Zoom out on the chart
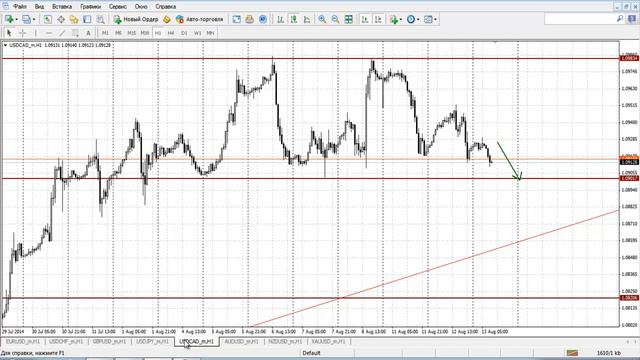The image size is (640, 360). tap(335, 19)
